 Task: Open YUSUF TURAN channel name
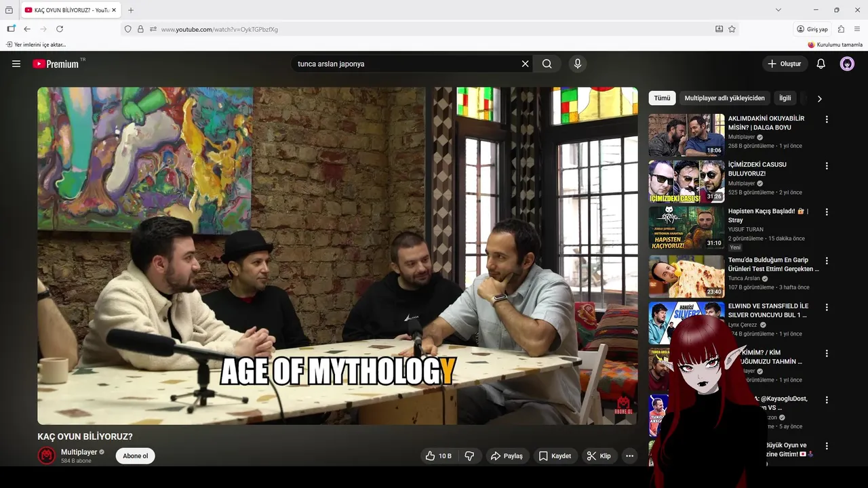click(x=746, y=230)
